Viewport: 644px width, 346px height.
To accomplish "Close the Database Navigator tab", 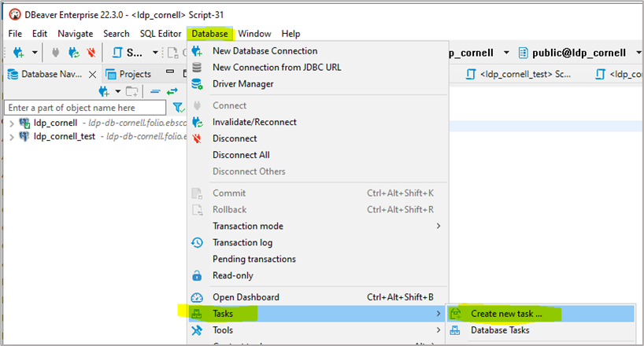I will click(93, 74).
